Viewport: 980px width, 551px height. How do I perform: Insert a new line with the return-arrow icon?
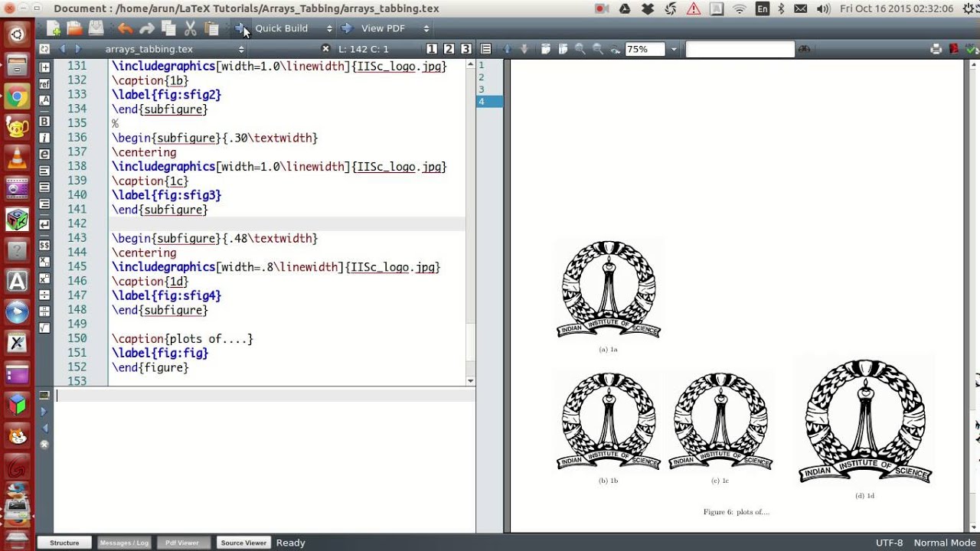(44, 224)
